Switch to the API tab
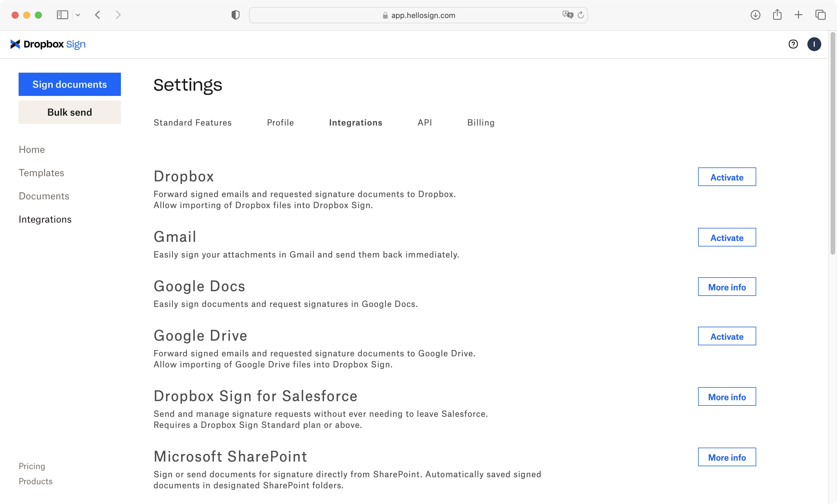Screen dimensions: 837x504 pyautogui.click(x=424, y=123)
